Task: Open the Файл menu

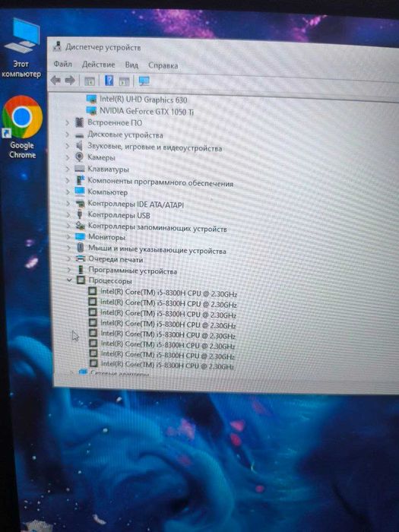Action: click(63, 64)
